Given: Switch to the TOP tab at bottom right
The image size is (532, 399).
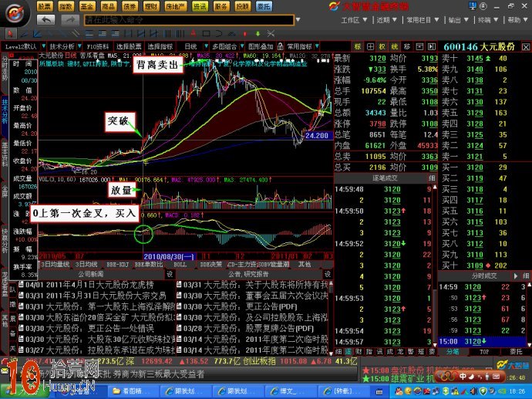Looking at the screenshot, I should (x=484, y=351).
